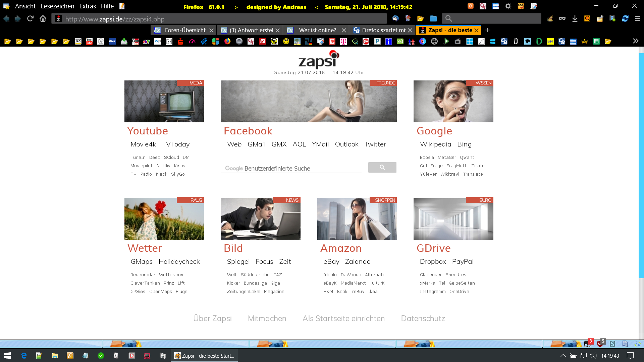Reload the current page
Viewport: 644px width, 362px height.
[x=30, y=19]
